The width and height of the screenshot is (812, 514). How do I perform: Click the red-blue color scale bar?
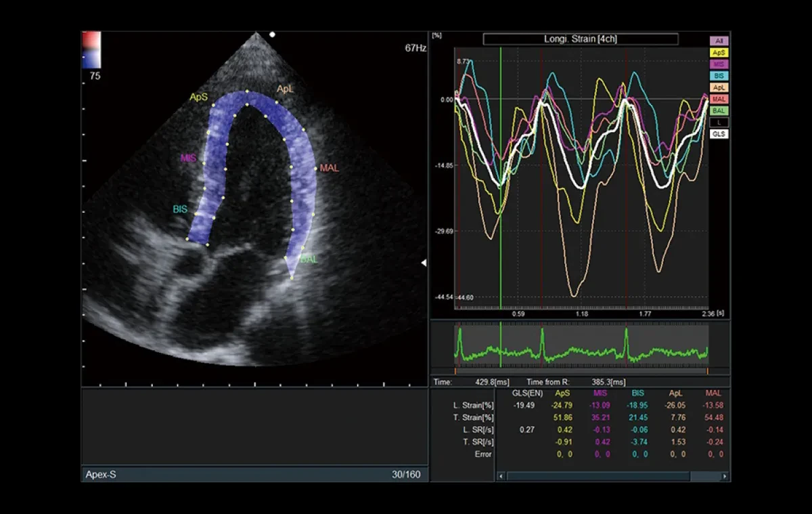[91, 49]
